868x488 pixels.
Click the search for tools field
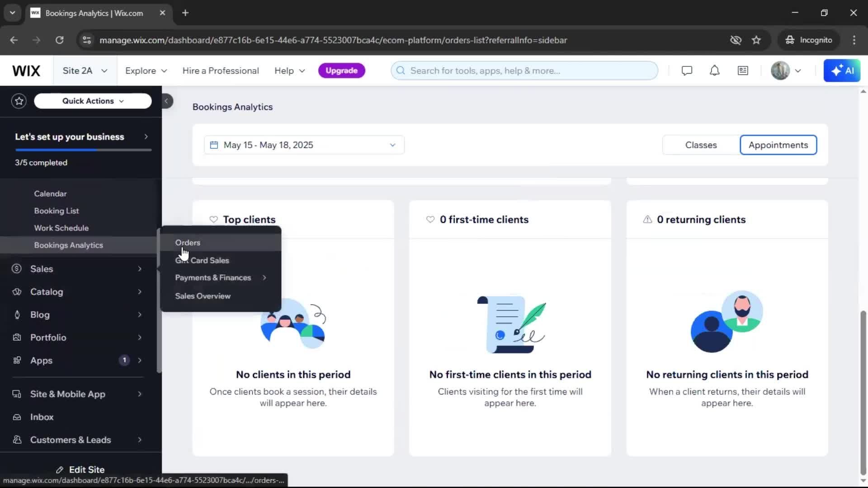tap(524, 71)
